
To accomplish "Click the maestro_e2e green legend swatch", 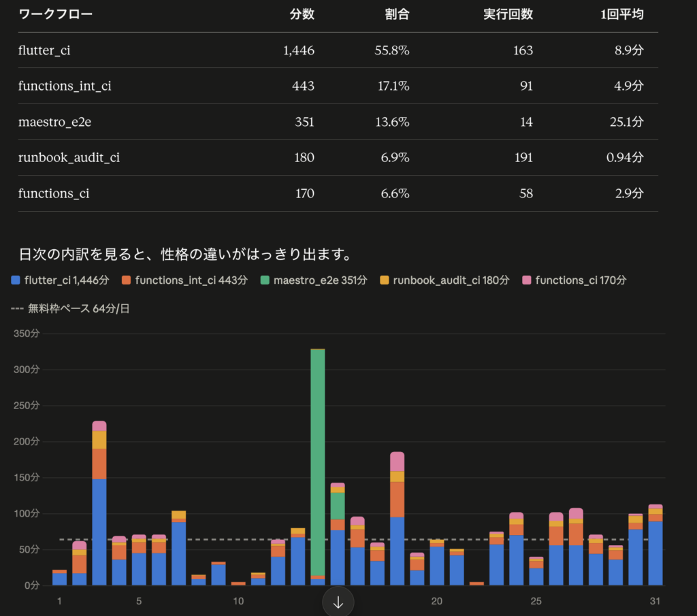I will 265,280.
